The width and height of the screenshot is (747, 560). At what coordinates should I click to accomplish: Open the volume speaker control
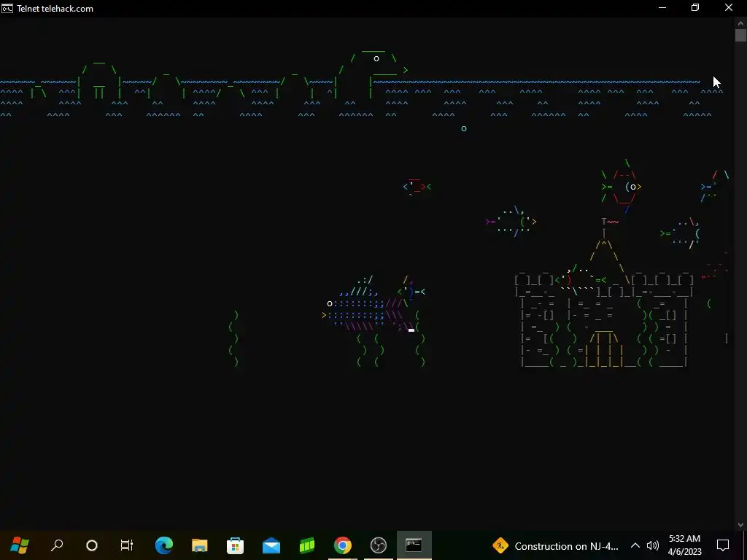click(653, 545)
